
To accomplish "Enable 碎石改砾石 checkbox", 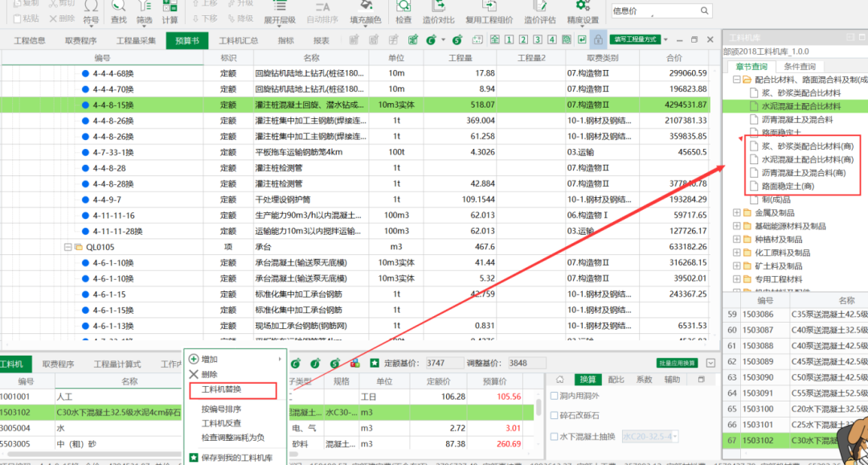I will 555,415.
